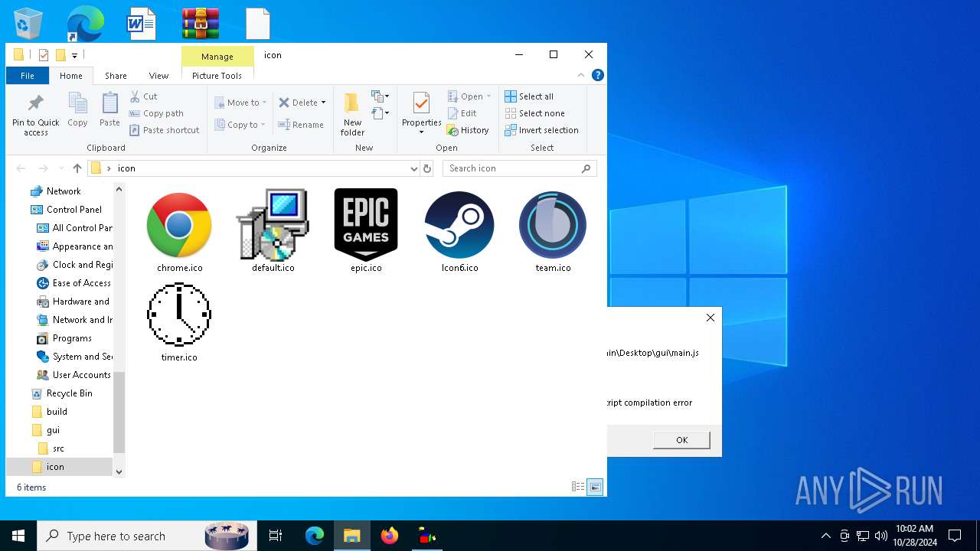980x551 pixels.
Task: Click Invert selection in ribbon
Action: (x=541, y=130)
